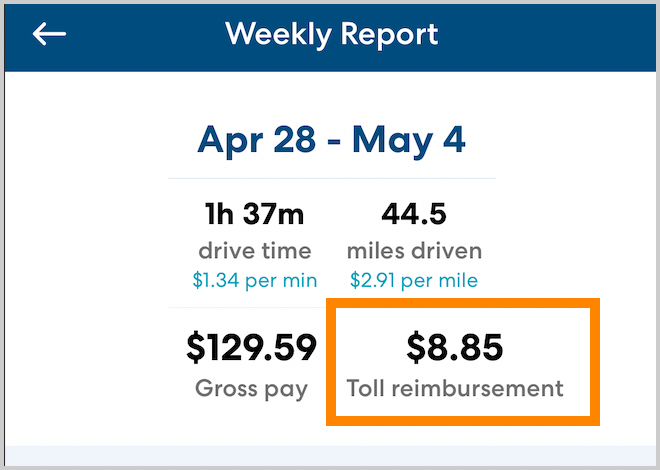Select the Apr 28 - May 4 date range
Image resolution: width=660 pixels, height=470 pixels.
tap(331, 139)
